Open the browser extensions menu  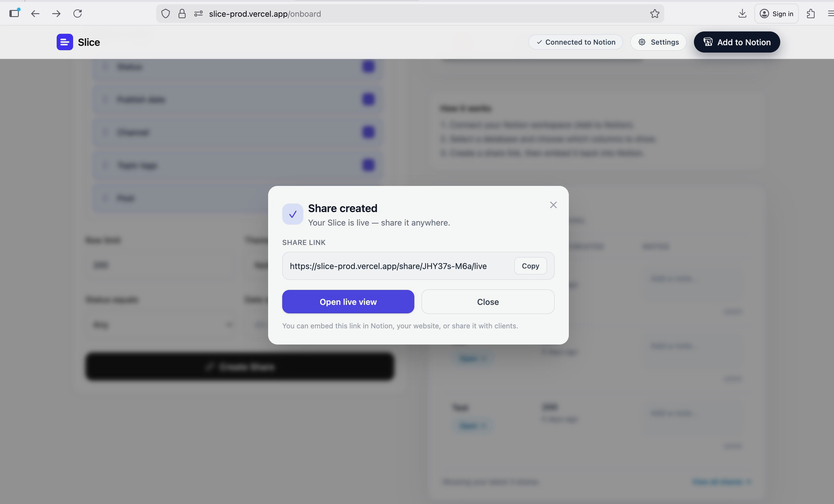810,14
